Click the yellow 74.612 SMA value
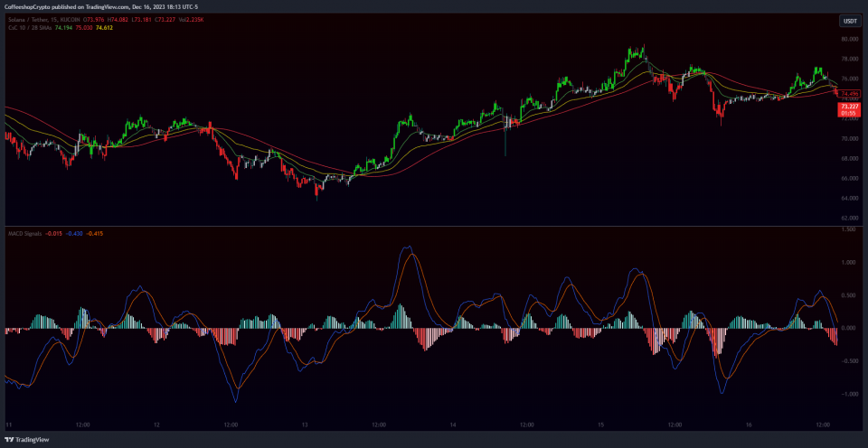The width and height of the screenshot is (868, 448). 103,27
